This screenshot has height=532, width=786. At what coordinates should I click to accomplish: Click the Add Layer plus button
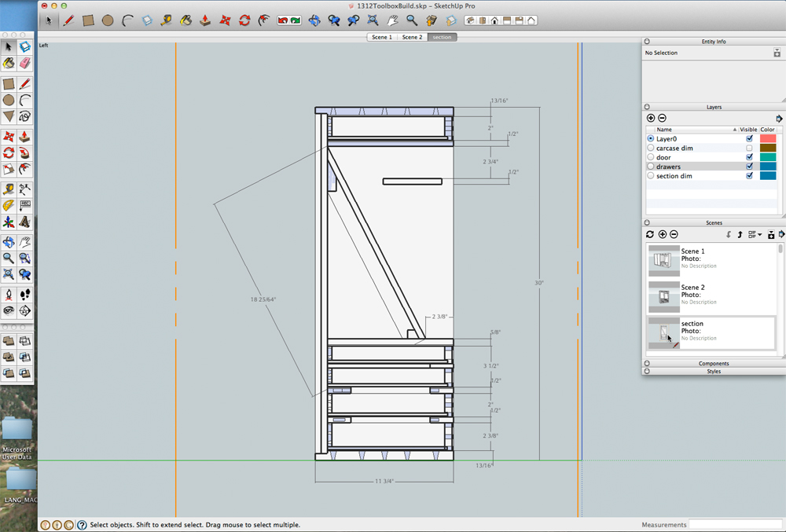click(x=651, y=118)
